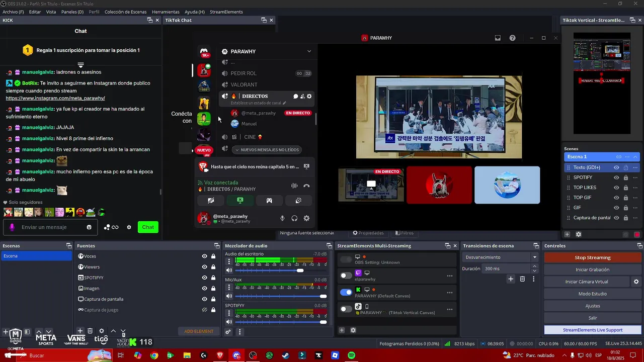This screenshot has width=644, height=362.
Task: Open Archivo menu
Action: click(13, 12)
